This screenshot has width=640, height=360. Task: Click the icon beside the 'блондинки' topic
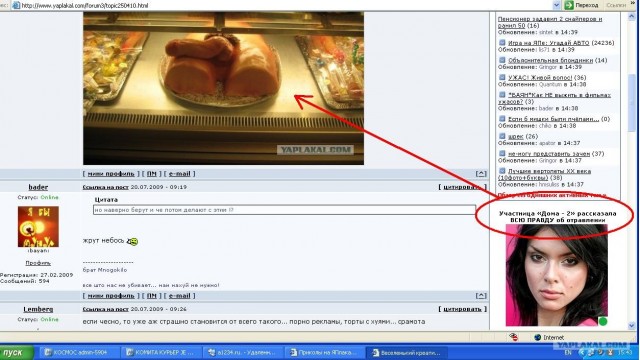pyautogui.click(x=502, y=60)
